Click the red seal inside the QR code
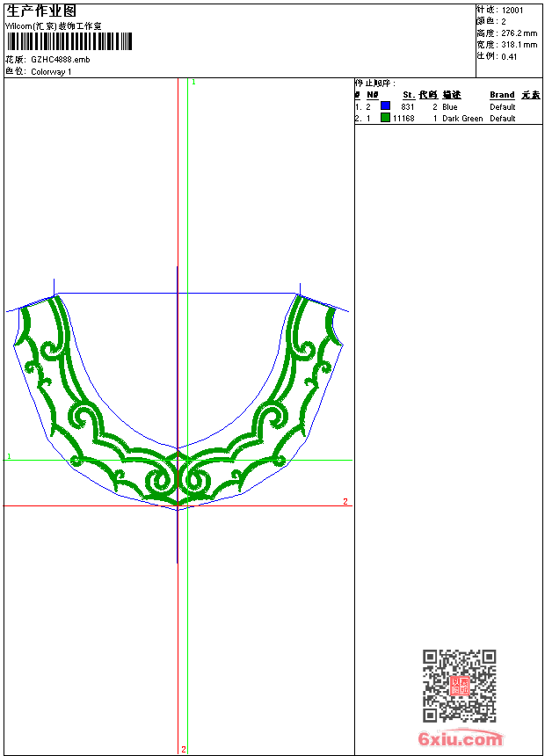 point(459,686)
